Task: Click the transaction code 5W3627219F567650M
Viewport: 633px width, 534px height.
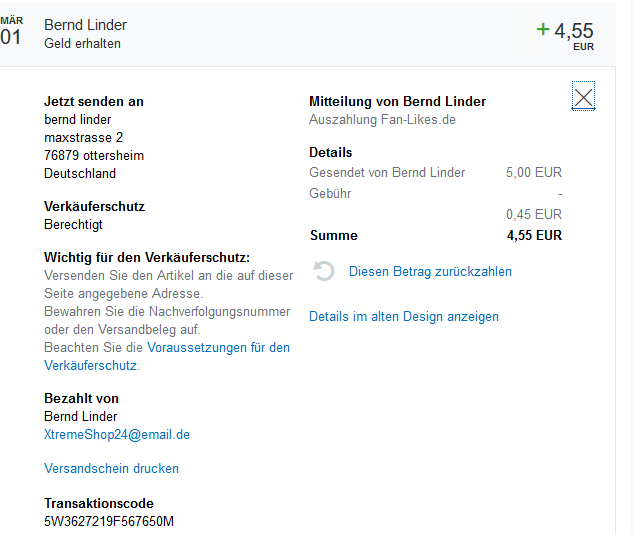Action: pos(109,522)
